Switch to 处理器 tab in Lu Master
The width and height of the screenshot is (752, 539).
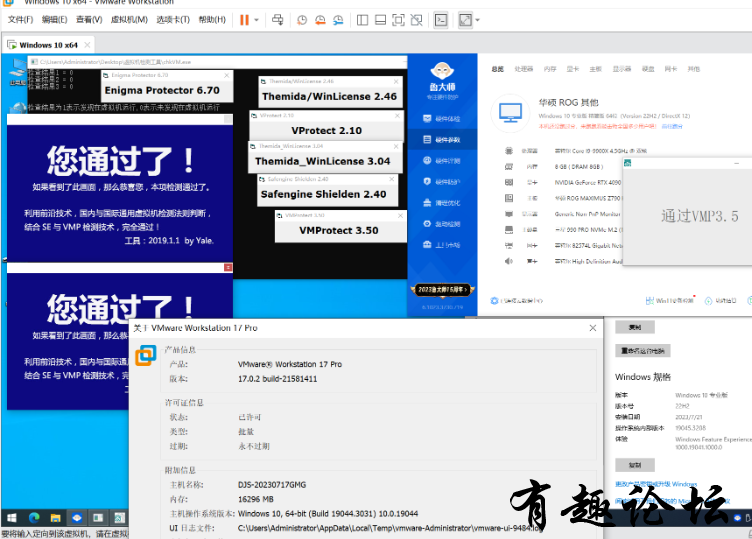(x=524, y=69)
